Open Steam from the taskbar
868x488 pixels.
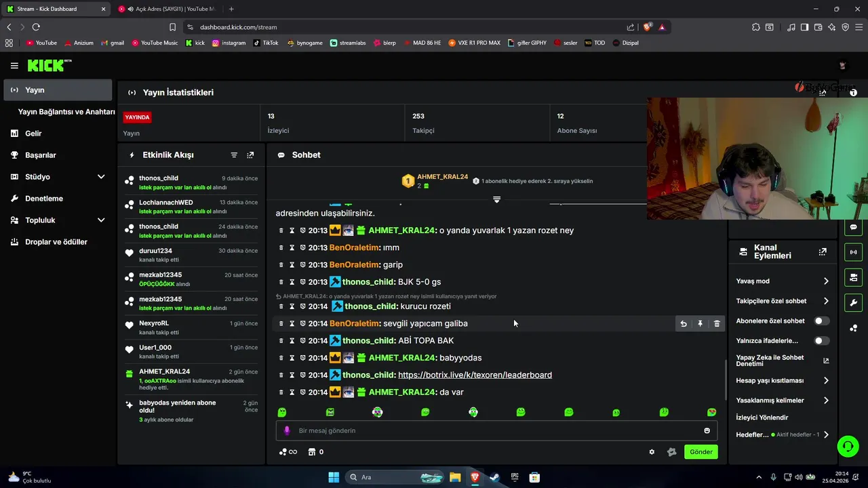(494, 477)
